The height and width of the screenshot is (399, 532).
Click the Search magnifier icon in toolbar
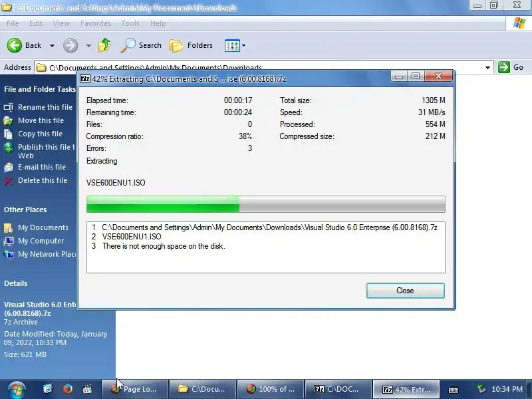pyautogui.click(x=128, y=45)
